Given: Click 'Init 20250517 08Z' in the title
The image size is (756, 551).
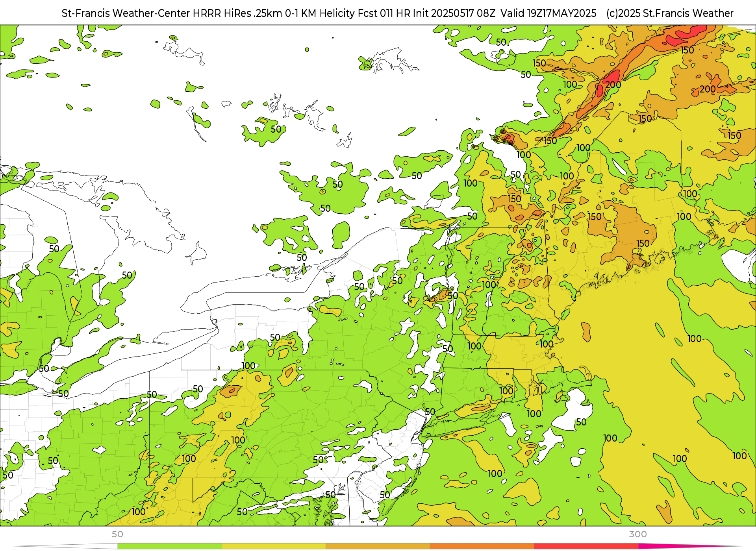Looking at the screenshot, I should pos(455,13).
